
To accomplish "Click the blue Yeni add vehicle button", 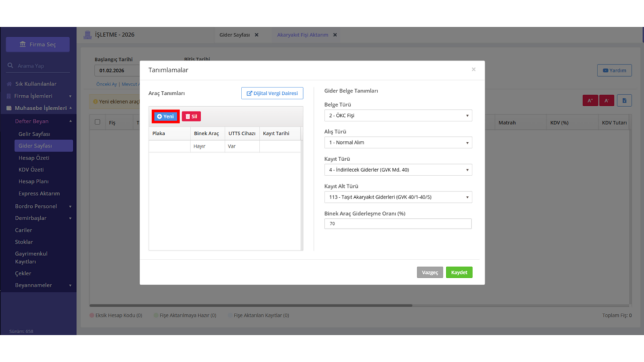I will pyautogui.click(x=165, y=116).
